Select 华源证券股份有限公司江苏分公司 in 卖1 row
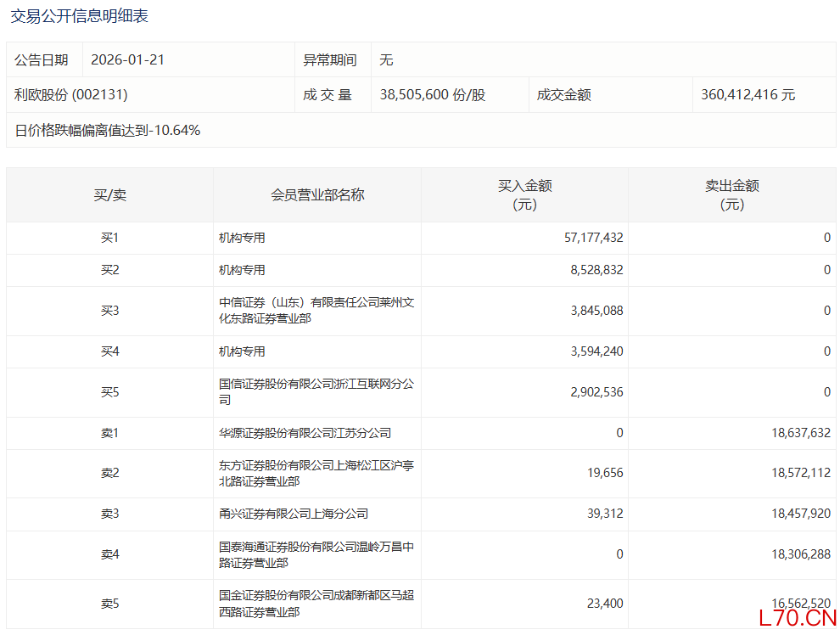This screenshot has height=635, width=840. pos(305,433)
